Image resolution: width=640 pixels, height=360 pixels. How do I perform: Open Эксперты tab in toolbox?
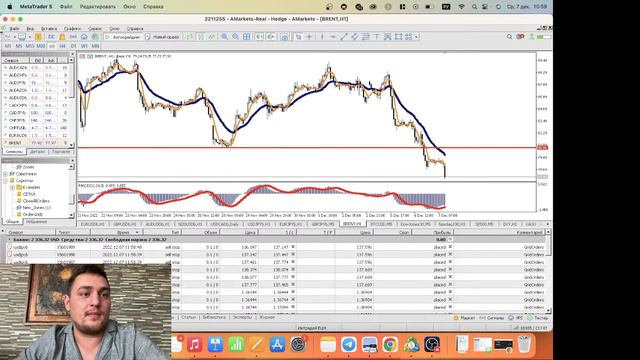click(242, 317)
